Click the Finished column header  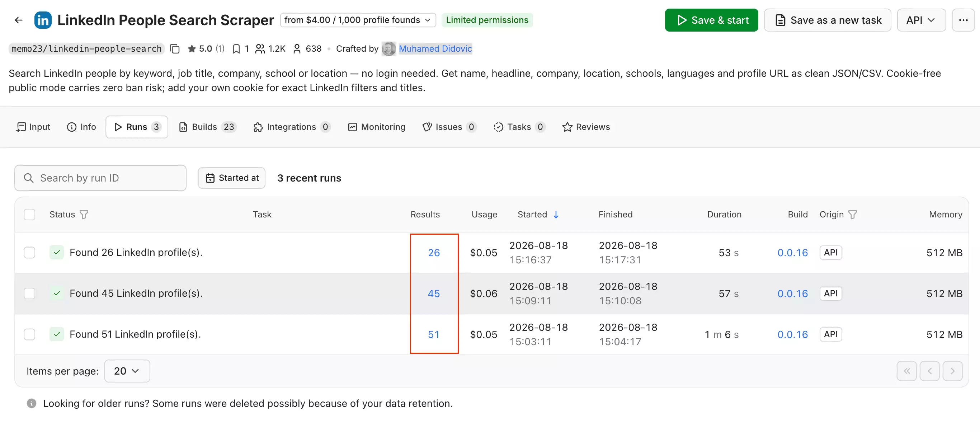[616, 215]
